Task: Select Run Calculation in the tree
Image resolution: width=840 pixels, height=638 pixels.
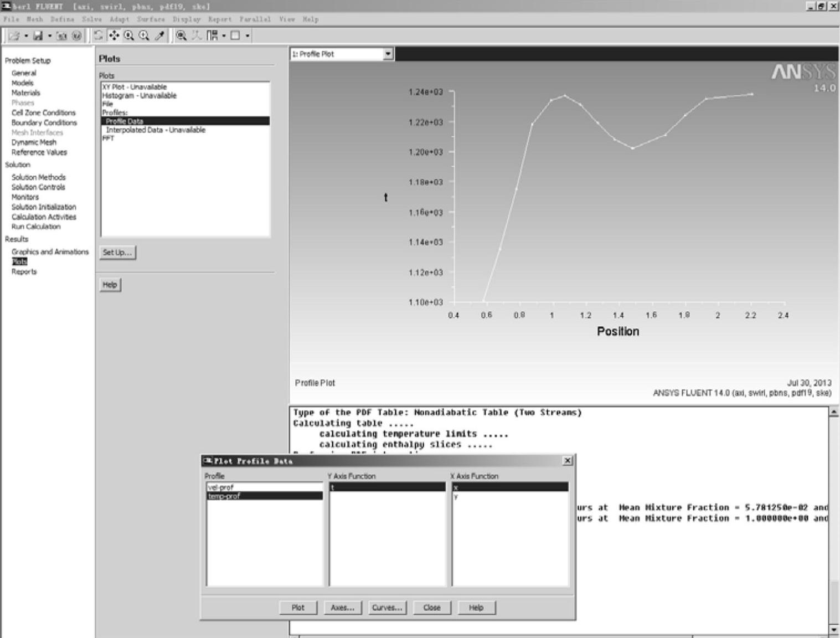Action: point(36,227)
